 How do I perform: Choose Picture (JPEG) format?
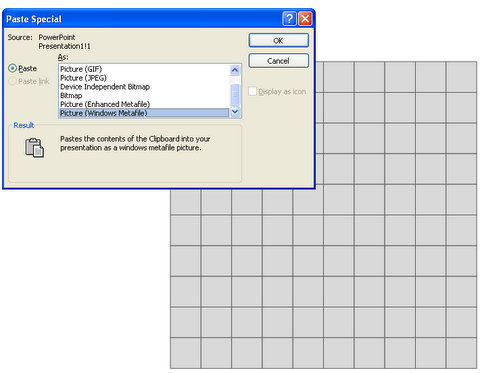pos(144,78)
